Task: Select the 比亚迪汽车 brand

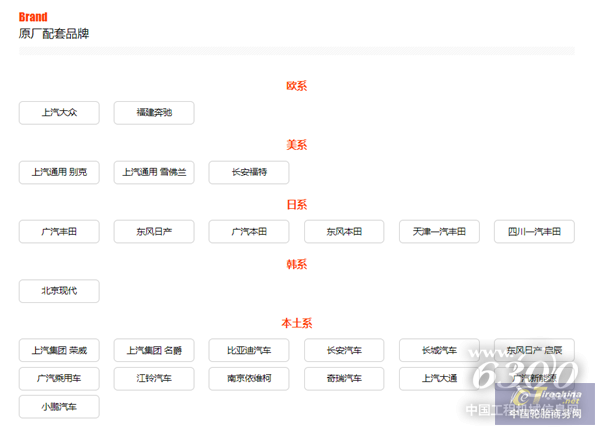Action: pyautogui.click(x=249, y=350)
